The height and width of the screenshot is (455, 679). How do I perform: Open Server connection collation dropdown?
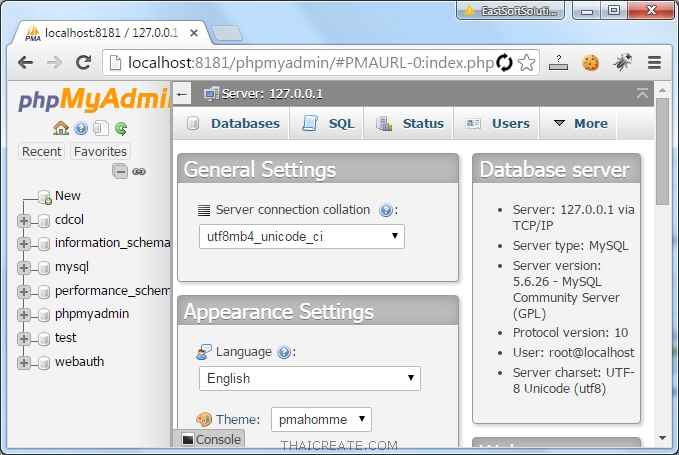[x=302, y=236]
